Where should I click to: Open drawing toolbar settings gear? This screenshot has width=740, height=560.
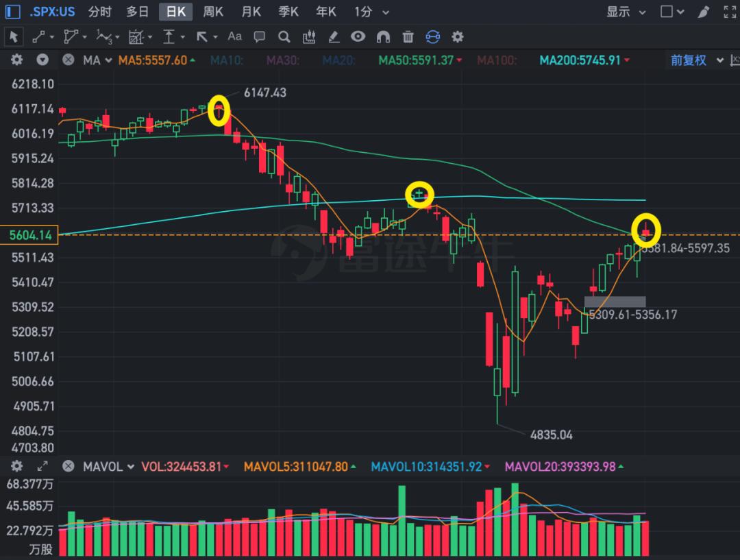tap(458, 36)
